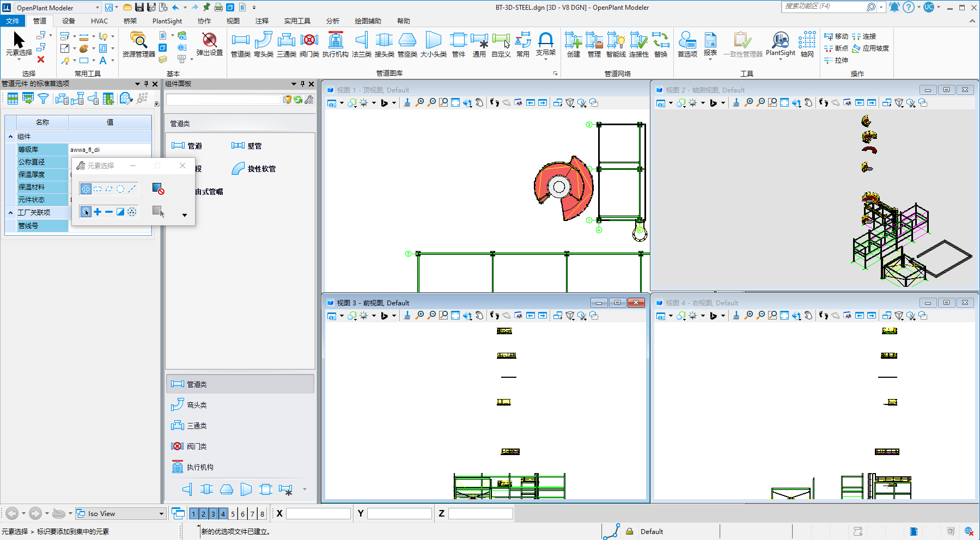Click Fit View icon in 视图 1 toolbar
Image resolution: width=980 pixels, height=540 pixels.
coord(455,102)
